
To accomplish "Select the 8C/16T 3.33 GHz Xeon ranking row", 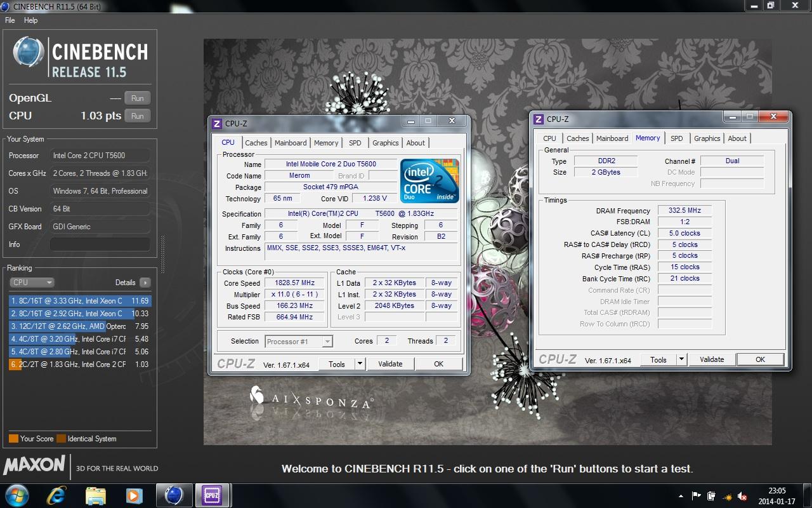I will [80, 301].
